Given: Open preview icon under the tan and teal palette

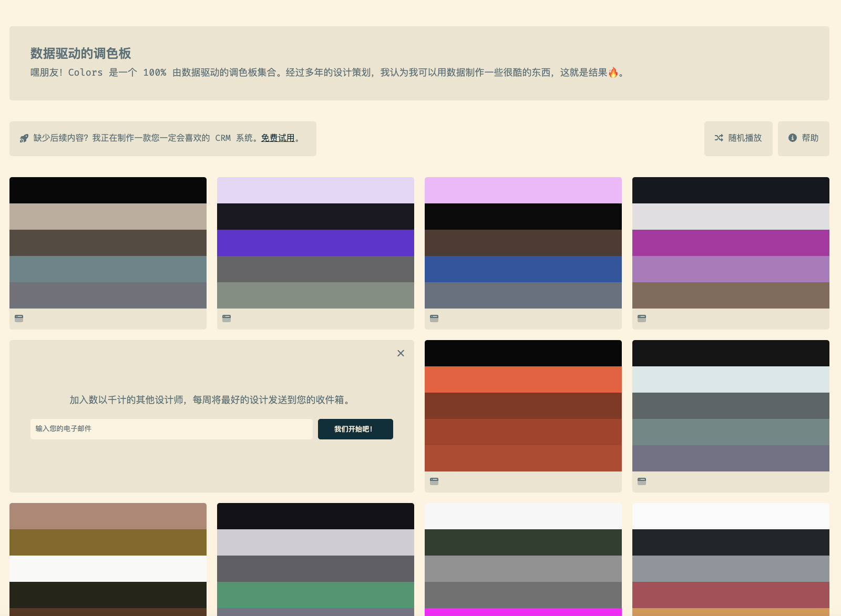Looking at the screenshot, I should [x=19, y=318].
